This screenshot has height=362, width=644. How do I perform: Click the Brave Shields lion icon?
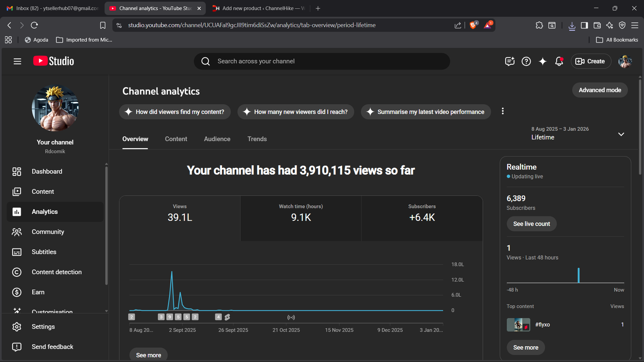[x=473, y=25]
